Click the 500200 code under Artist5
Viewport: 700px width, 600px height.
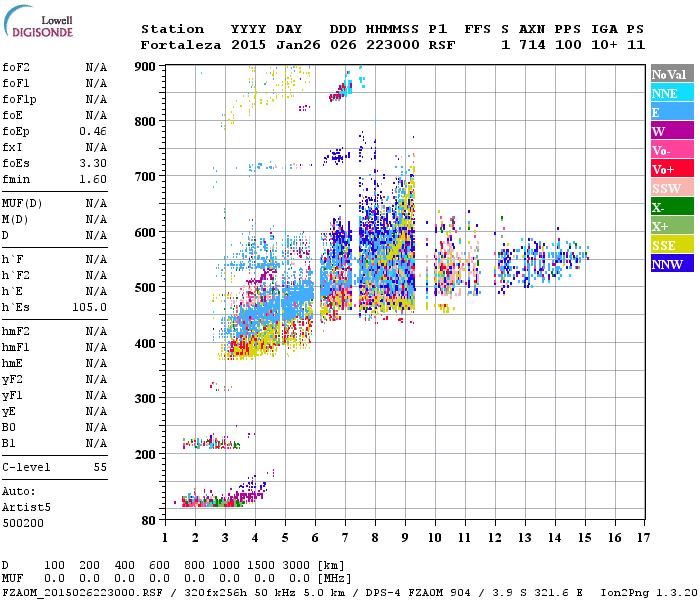click(23, 523)
